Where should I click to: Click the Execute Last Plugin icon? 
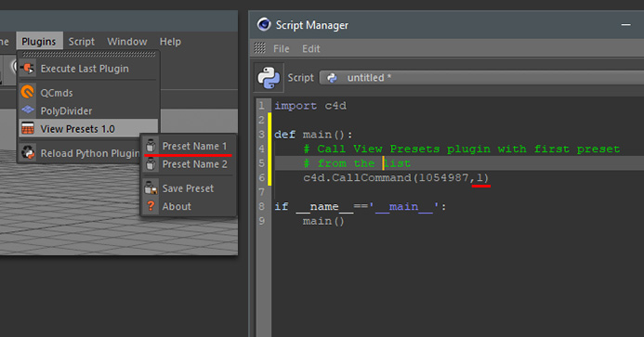(x=28, y=68)
